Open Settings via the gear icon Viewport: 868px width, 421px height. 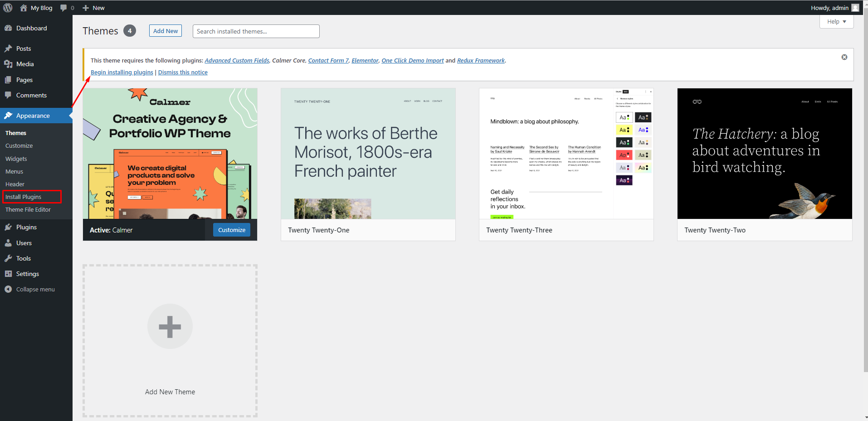click(10, 273)
